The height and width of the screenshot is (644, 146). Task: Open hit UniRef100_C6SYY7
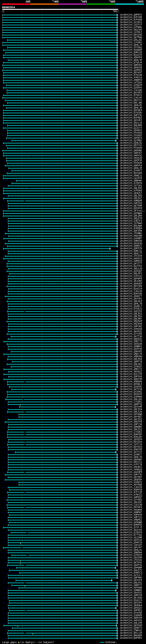[131, 25]
